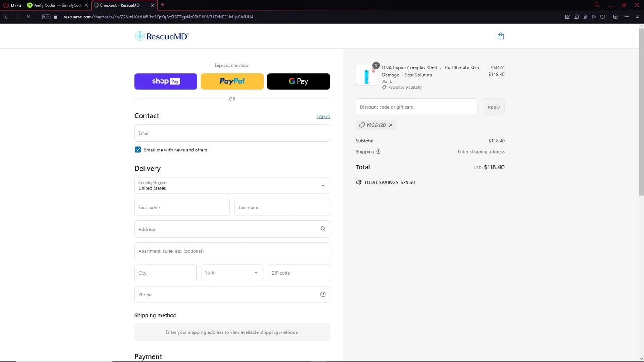Click the Apartment, suite, etc. field
The height and width of the screenshot is (362, 644).
[232, 251]
